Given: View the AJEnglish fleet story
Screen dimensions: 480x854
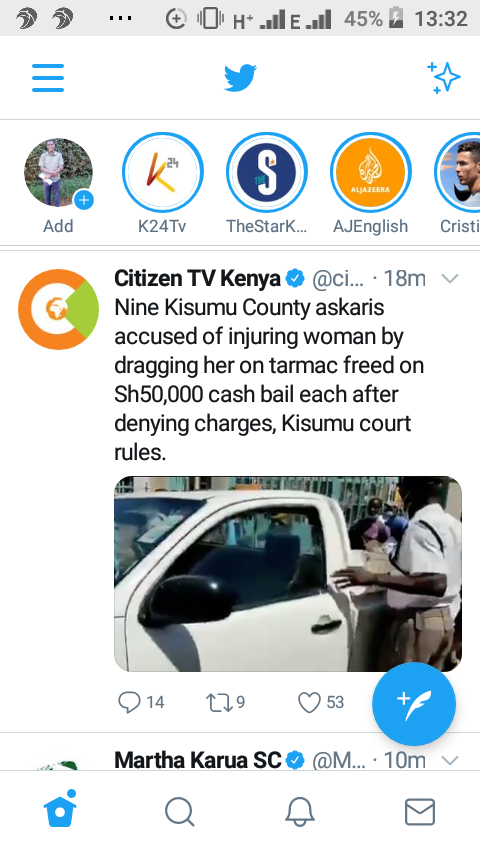Looking at the screenshot, I should [370, 173].
